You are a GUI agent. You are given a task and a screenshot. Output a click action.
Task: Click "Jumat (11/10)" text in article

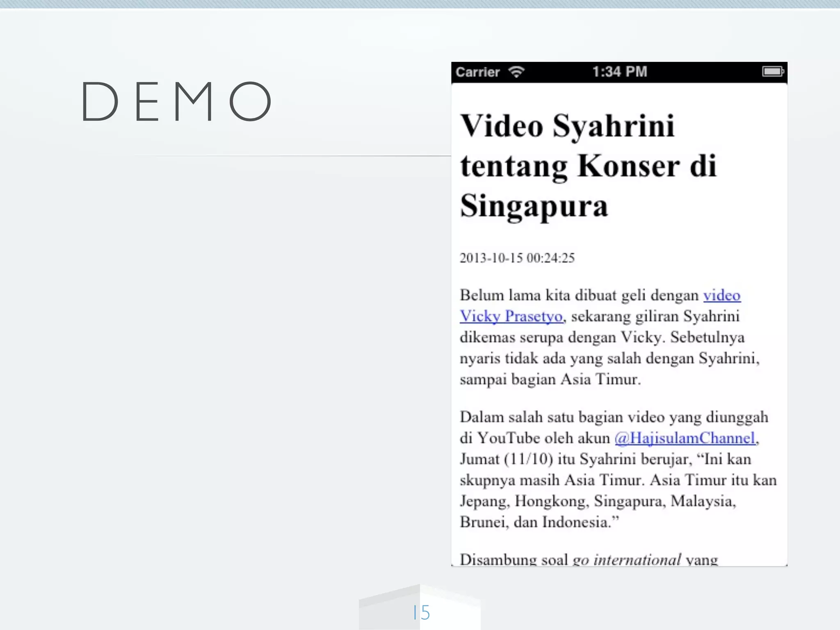coord(506,459)
